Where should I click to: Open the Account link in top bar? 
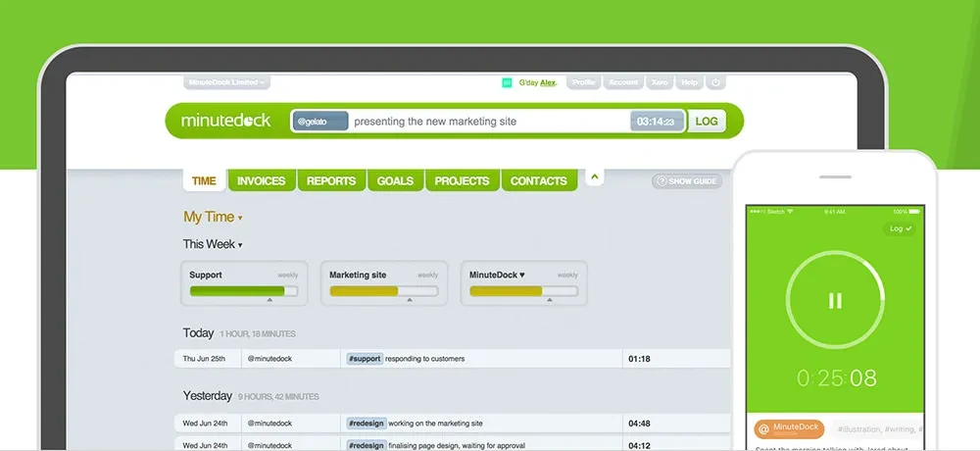623,82
